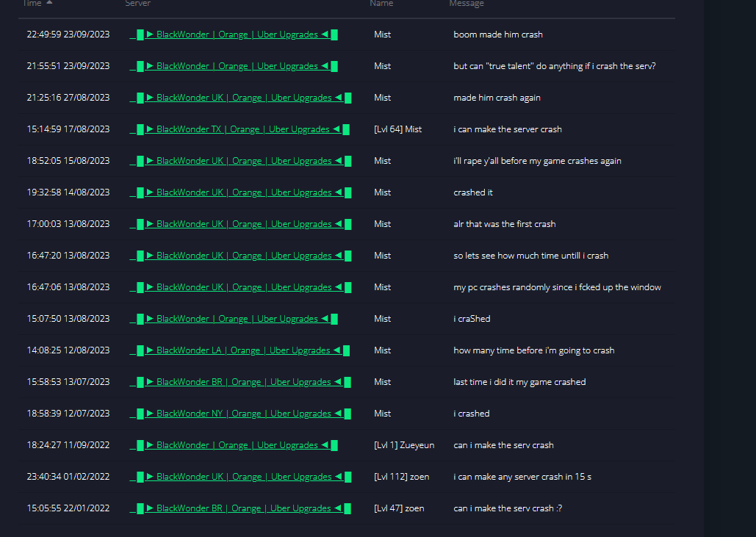This screenshot has height=537, width=756.
Task: Select the message 'boom made him crash'
Action: click(498, 35)
